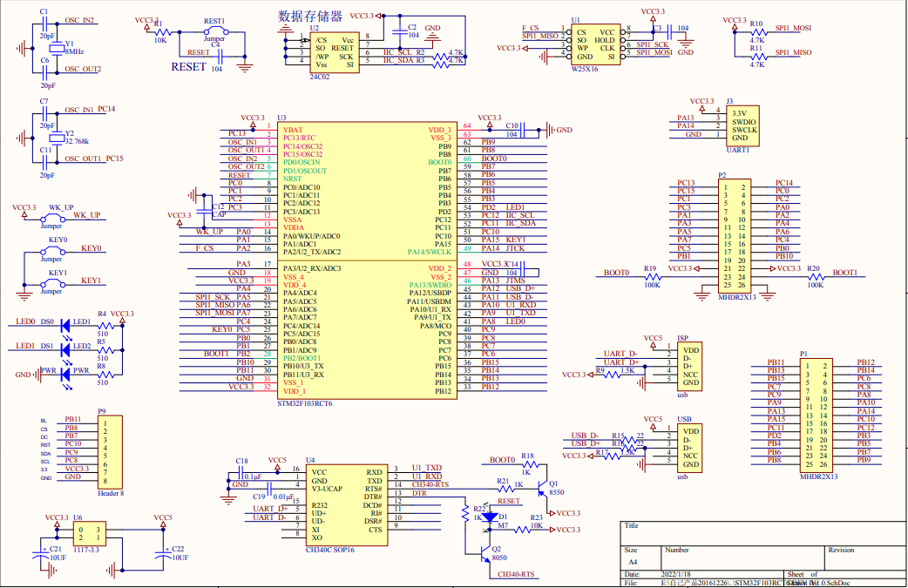Image resolution: width=908 pixels, height=588 pixels.
Task: Select the MHDR2X13 connector P2
Action: [735, 235]
